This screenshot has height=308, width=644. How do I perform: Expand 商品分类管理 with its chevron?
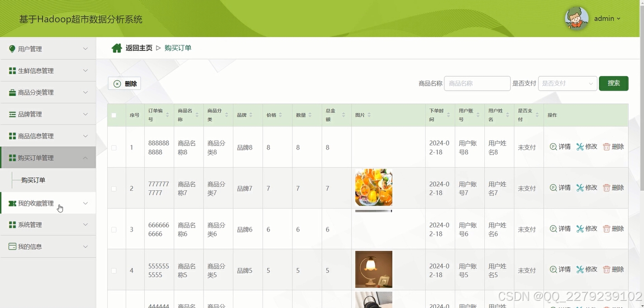pyautogui.click(x=85, y=92)
